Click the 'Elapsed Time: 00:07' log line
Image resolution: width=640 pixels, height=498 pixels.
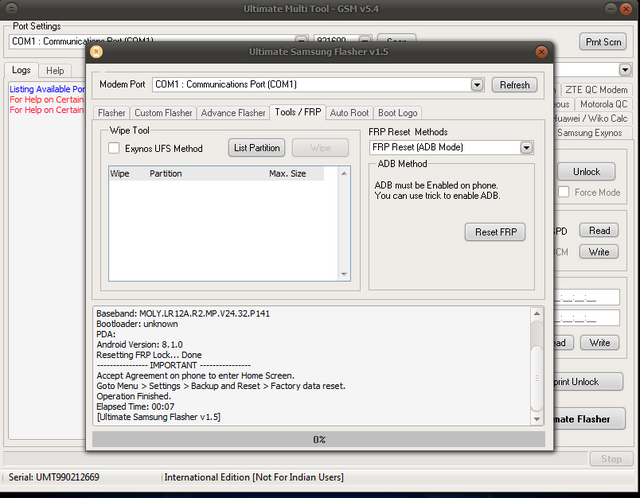click(135, 407)
